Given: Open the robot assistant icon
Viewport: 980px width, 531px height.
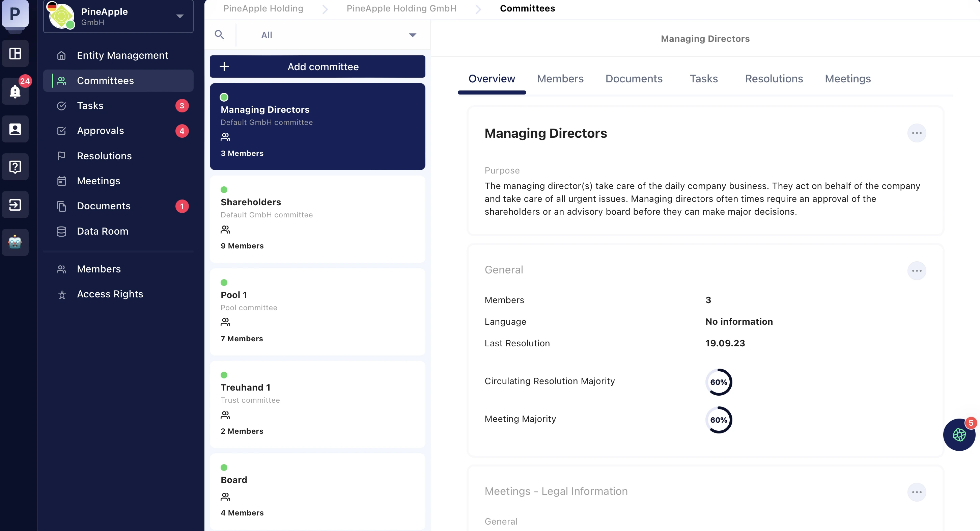Looking at the screenshot, I should tap(15, 242).
